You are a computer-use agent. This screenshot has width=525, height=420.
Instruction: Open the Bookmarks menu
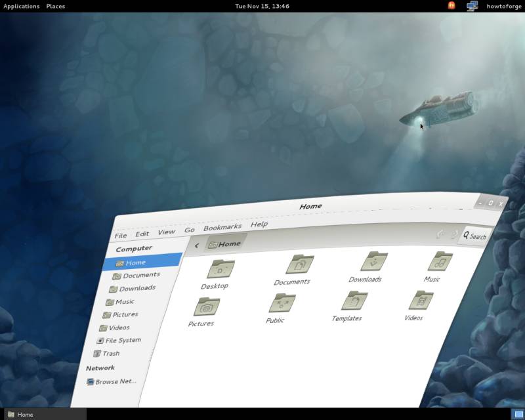pos(223,226)
